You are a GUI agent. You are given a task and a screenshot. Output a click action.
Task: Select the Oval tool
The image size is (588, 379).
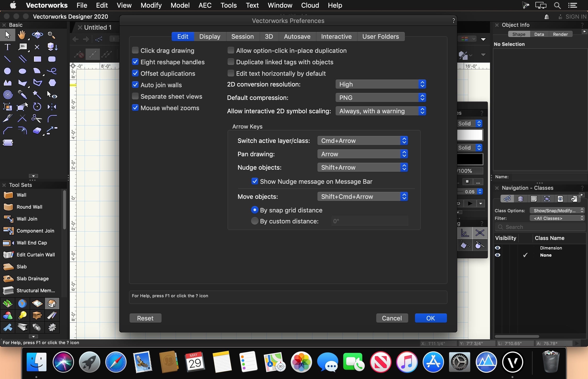(22, 71)
